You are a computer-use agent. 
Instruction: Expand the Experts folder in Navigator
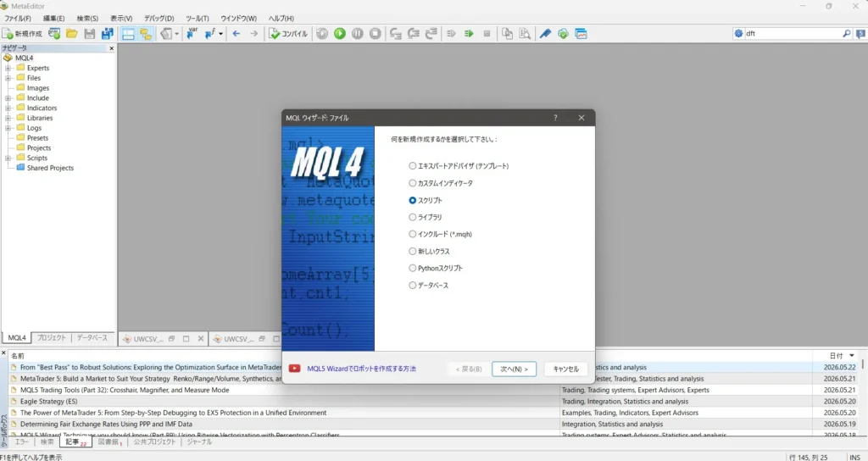[x=8, y=68]
